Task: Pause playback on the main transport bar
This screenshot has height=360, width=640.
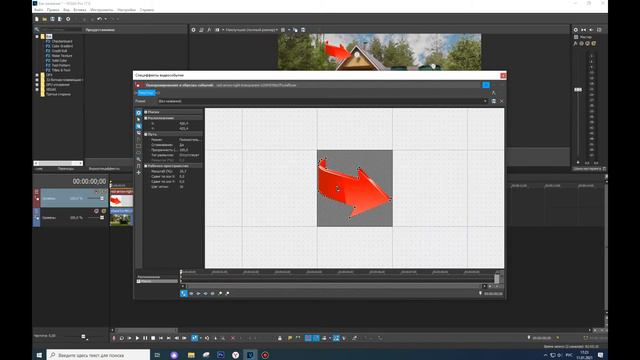Action: 145,338
